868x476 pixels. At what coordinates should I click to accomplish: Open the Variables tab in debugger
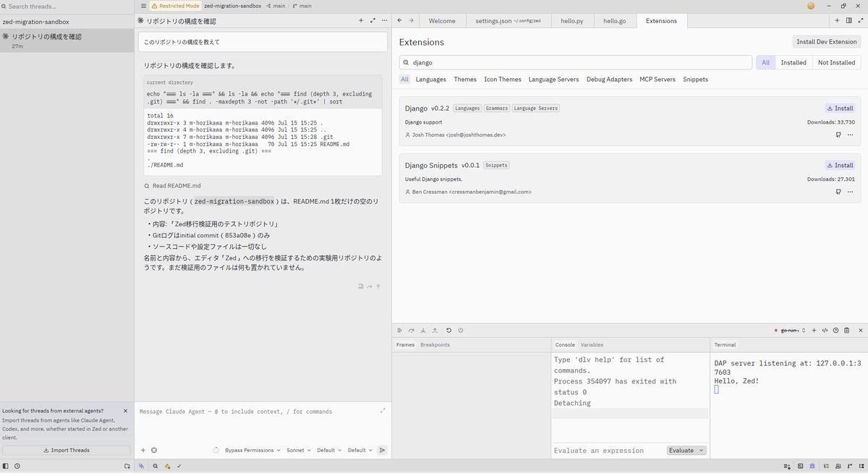pyautogui.click(x=592, y=345)
